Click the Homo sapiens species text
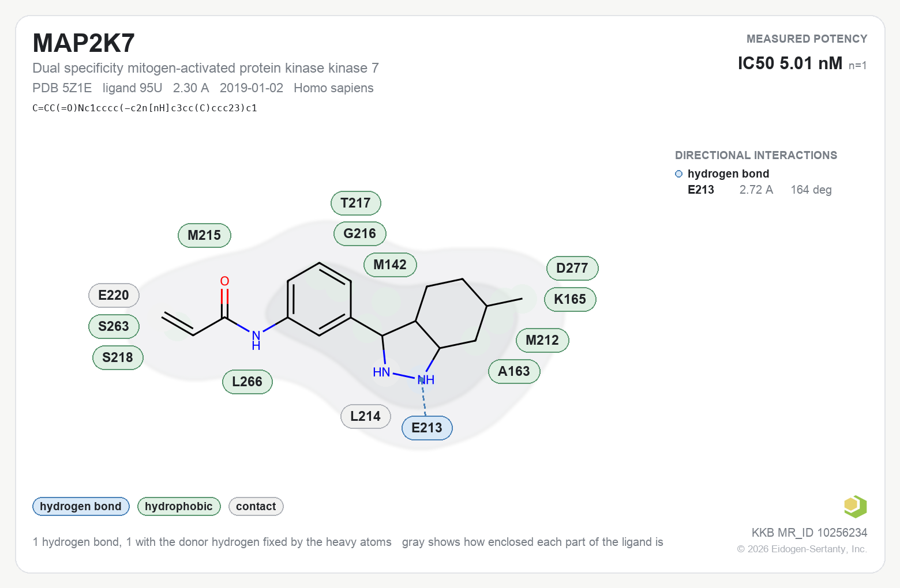This screenshot has height=588, width=900. tap(333, 88)
